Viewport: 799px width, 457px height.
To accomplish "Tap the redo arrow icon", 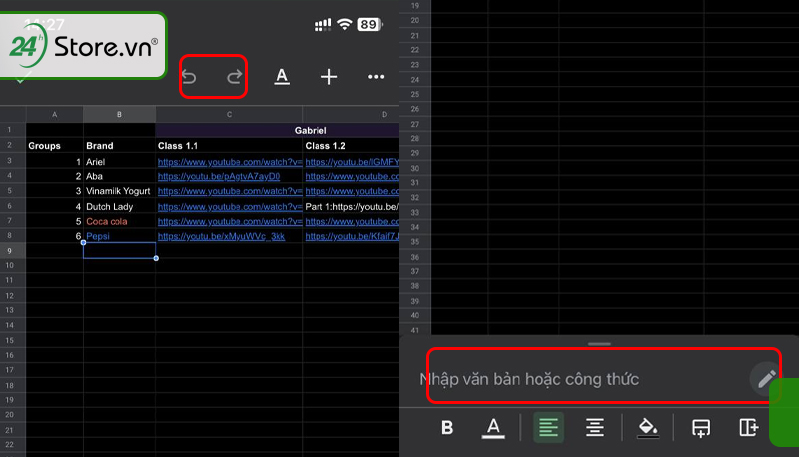I will pos(234,77).
